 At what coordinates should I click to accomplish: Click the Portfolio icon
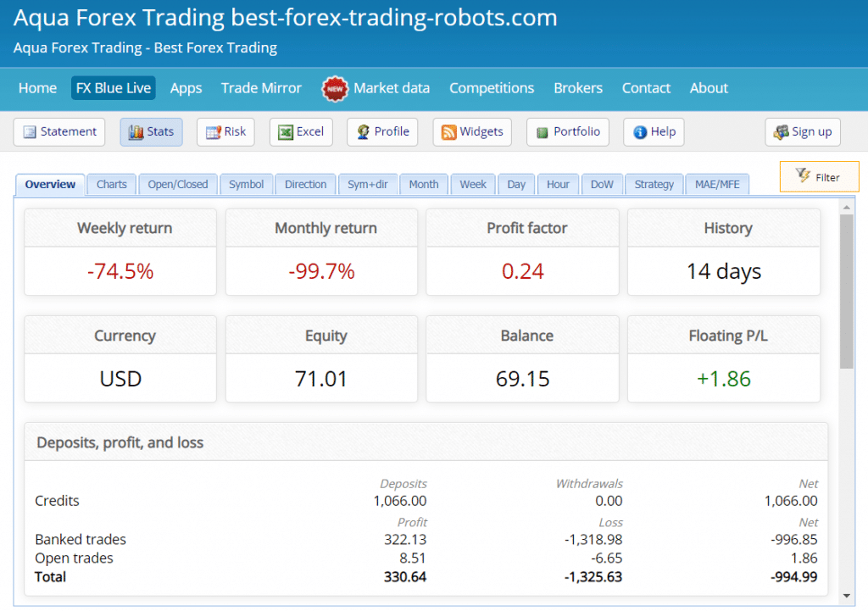pyautogui.click(x=542, y=132)
